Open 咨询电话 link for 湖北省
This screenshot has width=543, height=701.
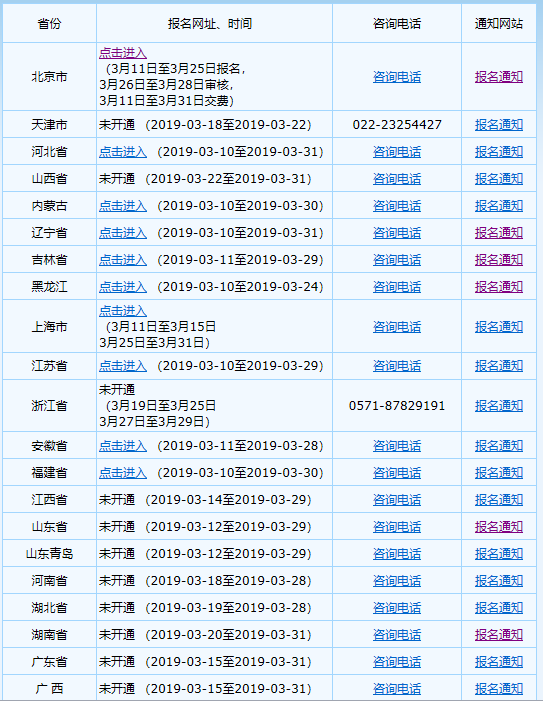397,608
